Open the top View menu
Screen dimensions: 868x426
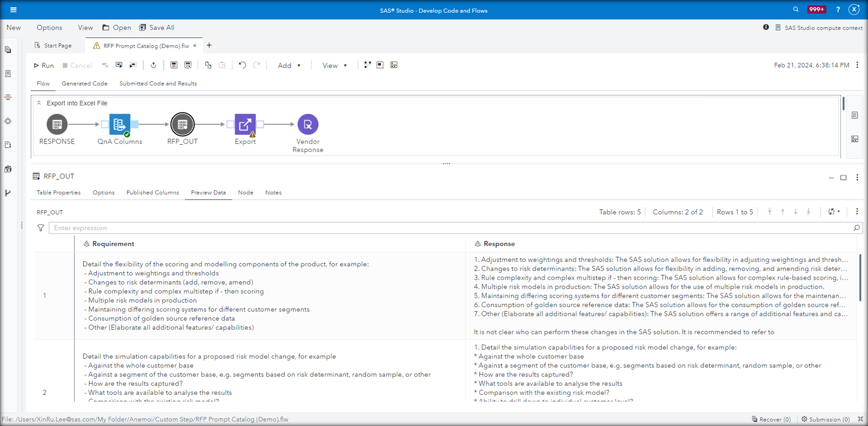(85, 28)
